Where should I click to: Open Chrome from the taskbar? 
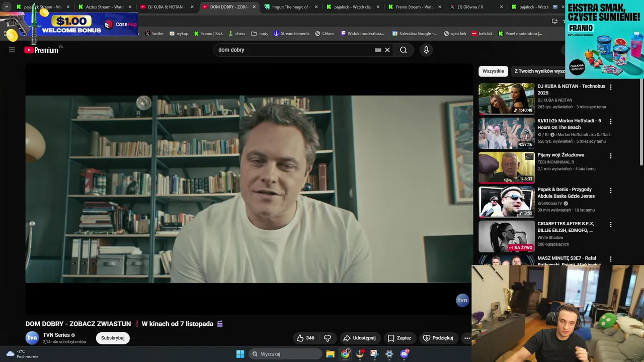(345, 354)
